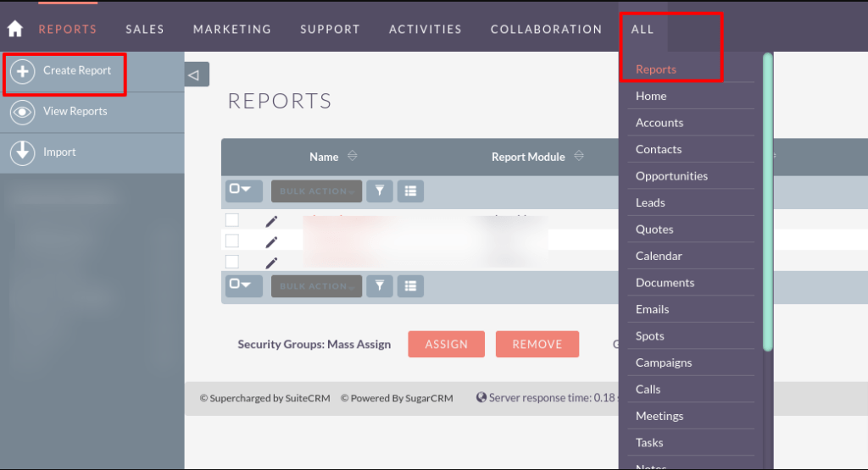Edit the first report with the pencil icon

pyautogui.click(x=271, y=221)
